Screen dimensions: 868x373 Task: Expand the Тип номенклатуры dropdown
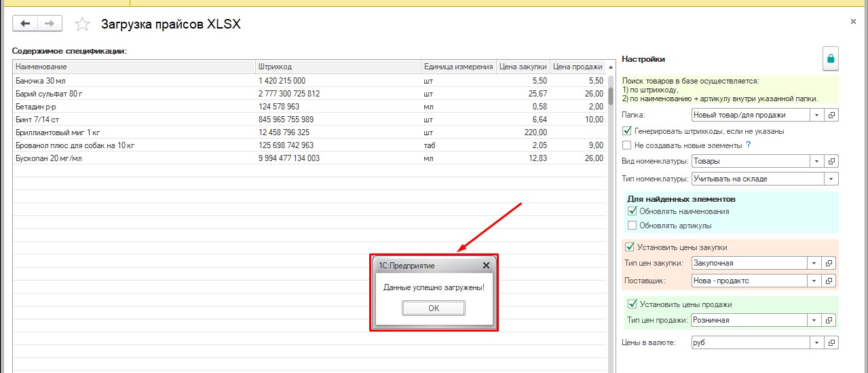pos(831,179)
